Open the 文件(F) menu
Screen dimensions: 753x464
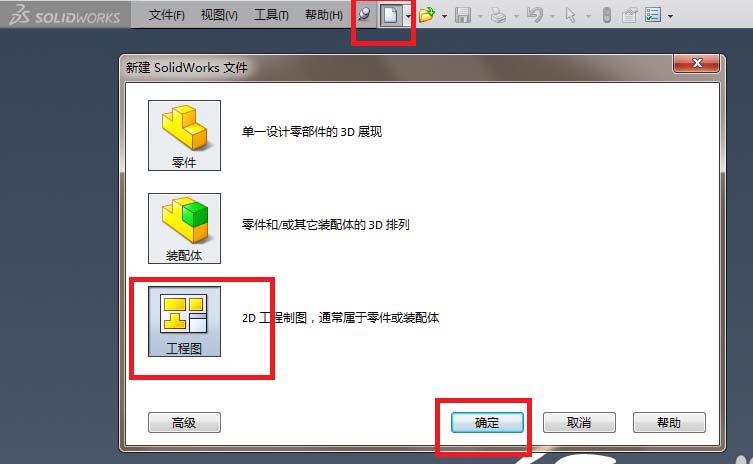tap(166, 15)
